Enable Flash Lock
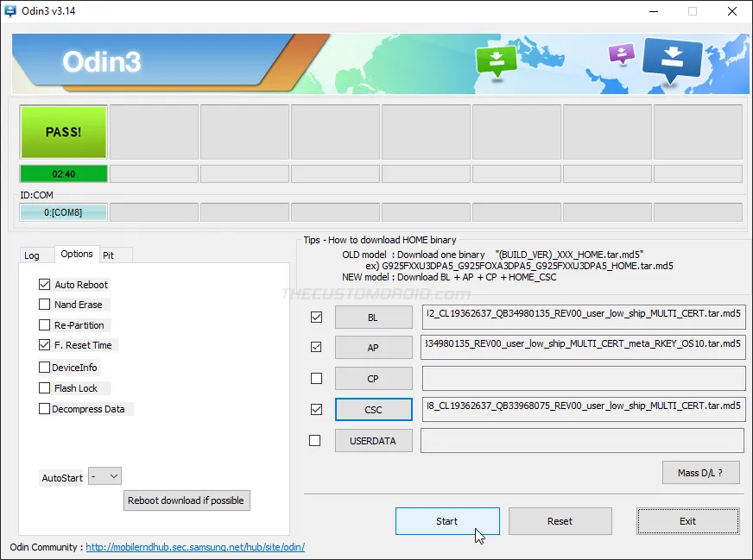Viewport: 753px width, 560px height. 45,387
